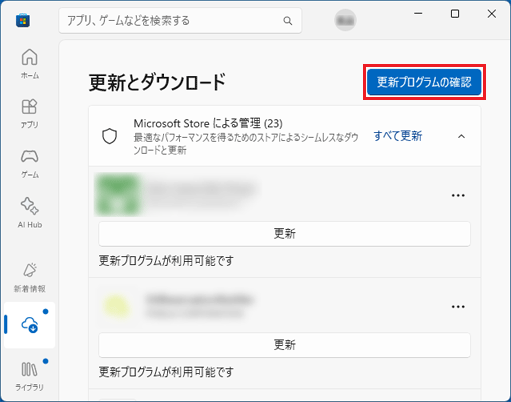Open the three-dot menu for the yellow app
511x402 pixels.
(x=458, y=307)
